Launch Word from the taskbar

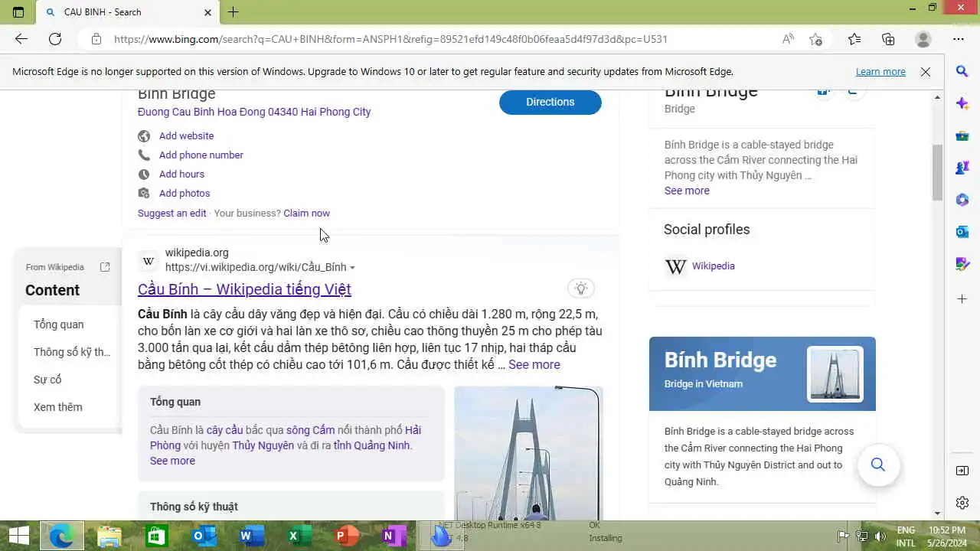coord(250,536)
